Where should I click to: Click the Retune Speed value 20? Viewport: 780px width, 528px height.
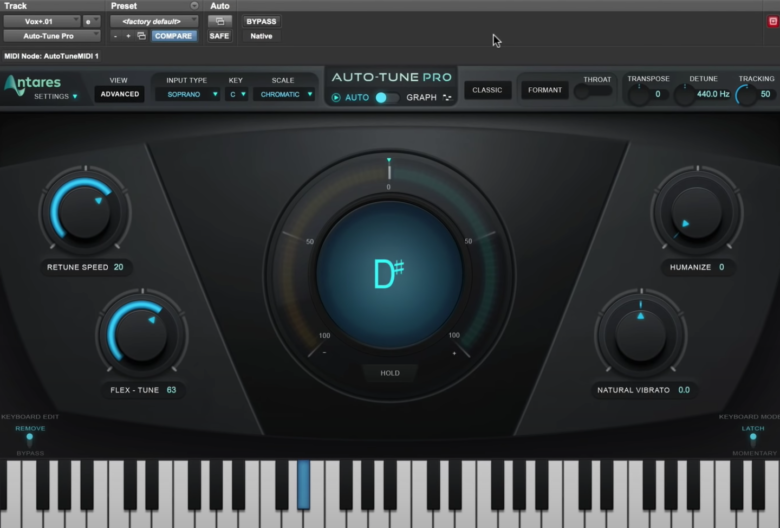pos(118,267)
